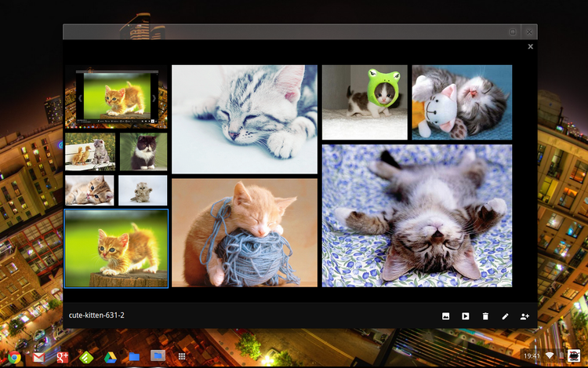Start the slideshow playback
588x368 pixels.
pyautogui.click(x=466, y=316)
